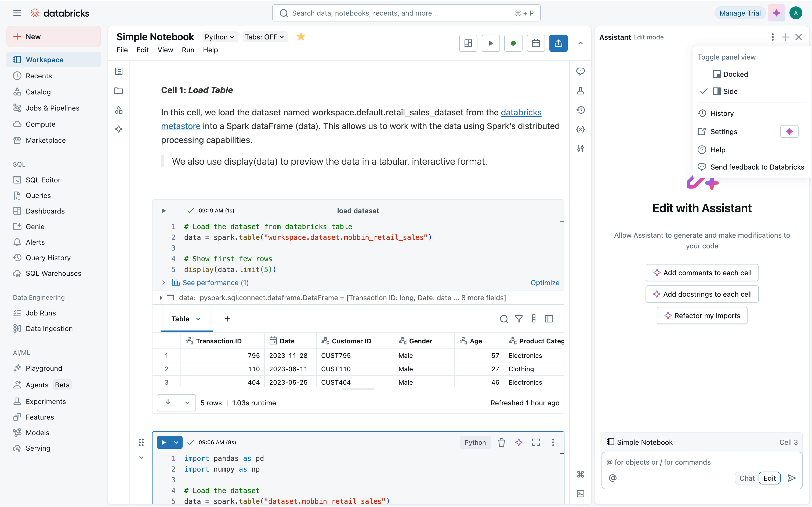Select the Docked panel view option
The width and height of the screenshot is (812, 507).
click(x=735, y=74)
